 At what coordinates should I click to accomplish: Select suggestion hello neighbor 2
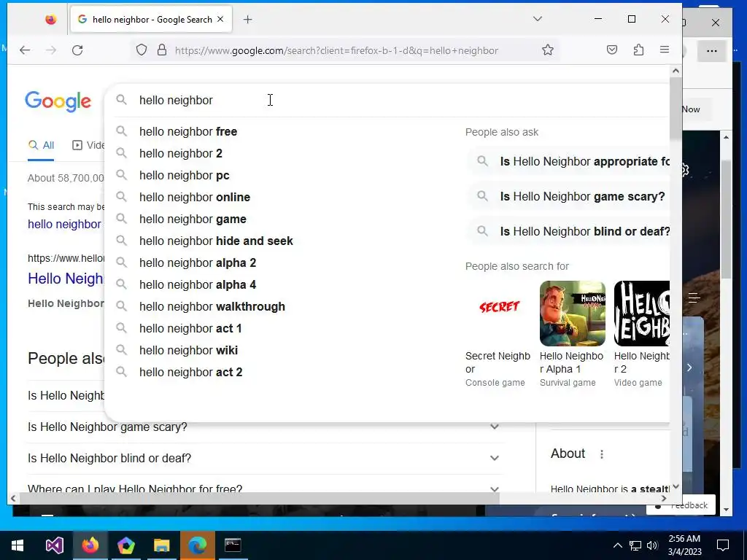(x=181, y=153)
